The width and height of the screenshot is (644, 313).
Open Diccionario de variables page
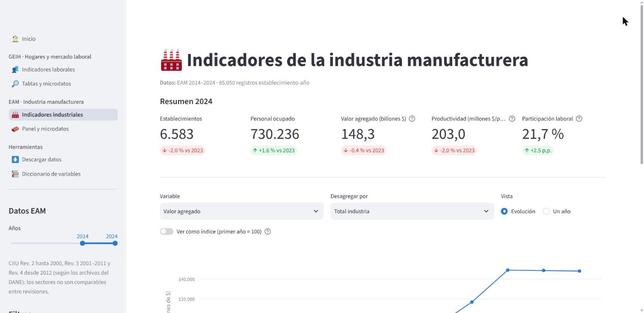(x=63, y=174)
